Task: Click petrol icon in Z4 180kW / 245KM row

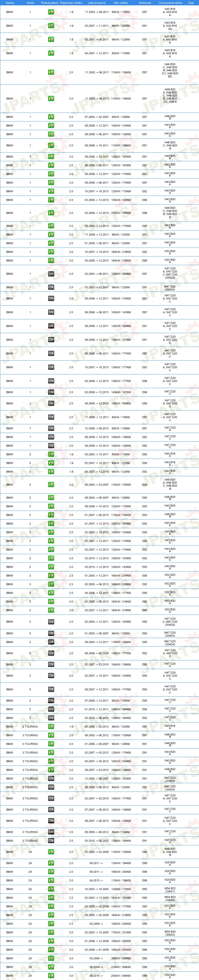Action: point(51,872)
